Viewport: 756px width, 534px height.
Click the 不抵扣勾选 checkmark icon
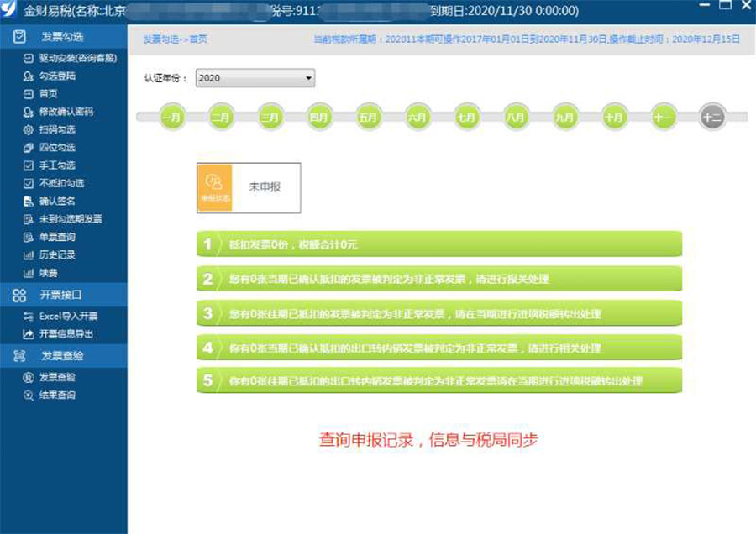pyautogui.click(x=29, y=183)
